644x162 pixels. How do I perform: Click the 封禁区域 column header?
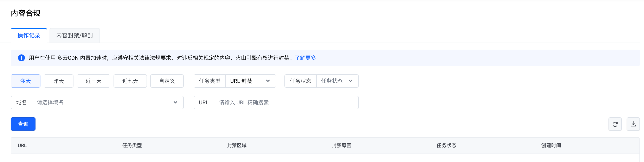[237, 145]
